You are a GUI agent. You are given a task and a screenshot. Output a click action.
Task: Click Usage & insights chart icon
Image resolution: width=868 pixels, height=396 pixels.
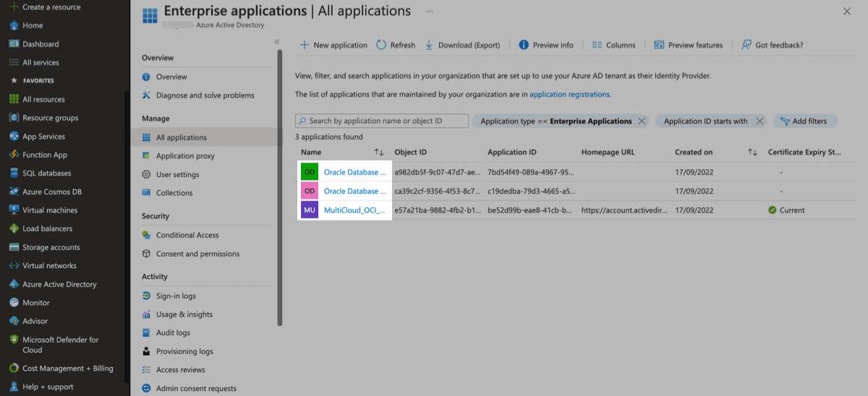click(146, 314)
